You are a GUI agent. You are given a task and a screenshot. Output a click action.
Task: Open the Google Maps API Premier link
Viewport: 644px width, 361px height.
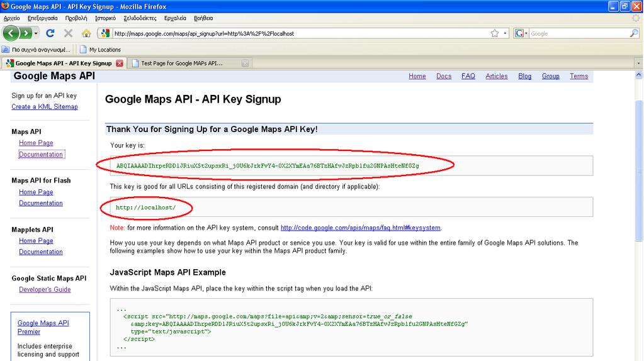pyautogui.click(x=43, y=328)
